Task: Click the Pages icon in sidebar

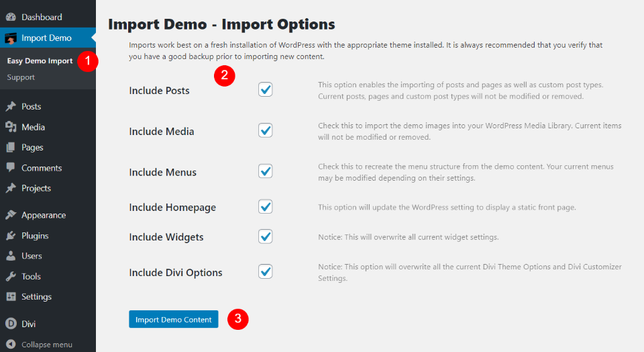Action: [11, 147]
